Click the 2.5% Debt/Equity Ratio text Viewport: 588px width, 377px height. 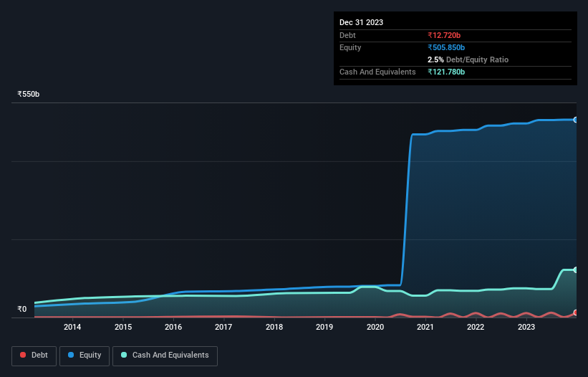pyautogui.click(x=468, y=59)
